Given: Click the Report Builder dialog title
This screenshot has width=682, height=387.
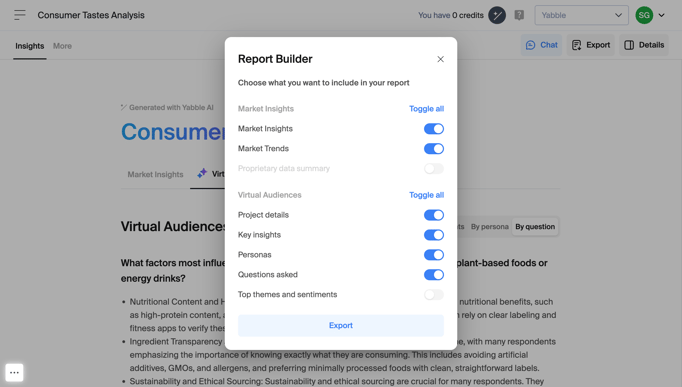Looking at the screenshot, I should pyautogui.click(x=275, y=59).
